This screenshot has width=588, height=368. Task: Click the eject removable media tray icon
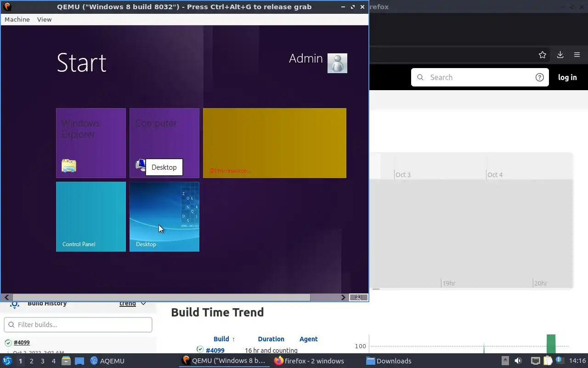pos(505,361)
